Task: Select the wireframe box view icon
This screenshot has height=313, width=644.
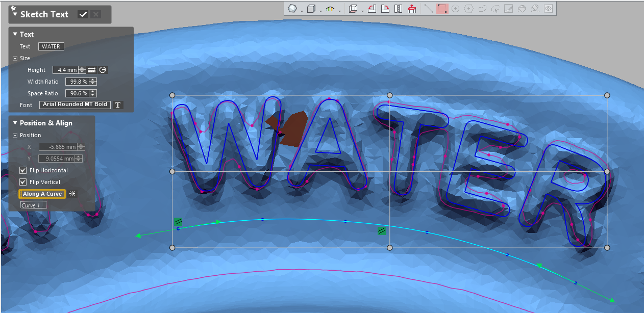Action: 353,9
